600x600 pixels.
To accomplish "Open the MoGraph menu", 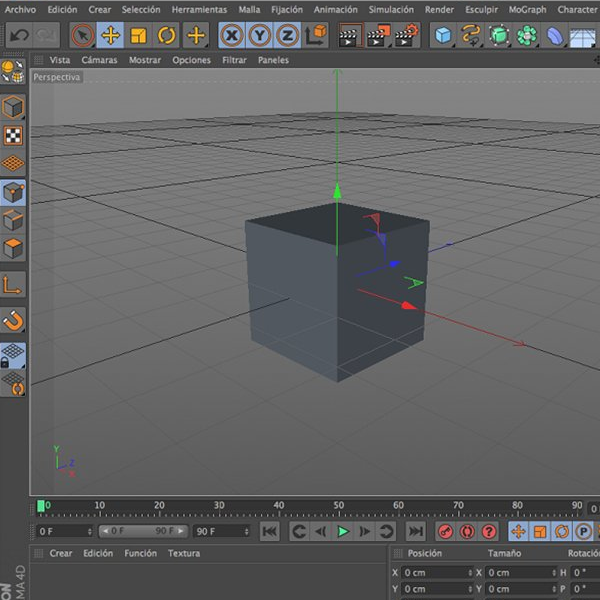I will click(527, 9).
